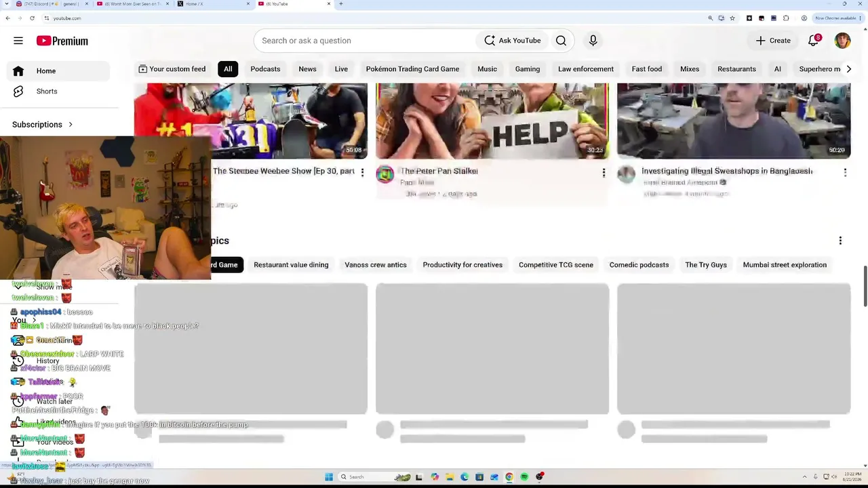Select the AI chip

(778, 69)
